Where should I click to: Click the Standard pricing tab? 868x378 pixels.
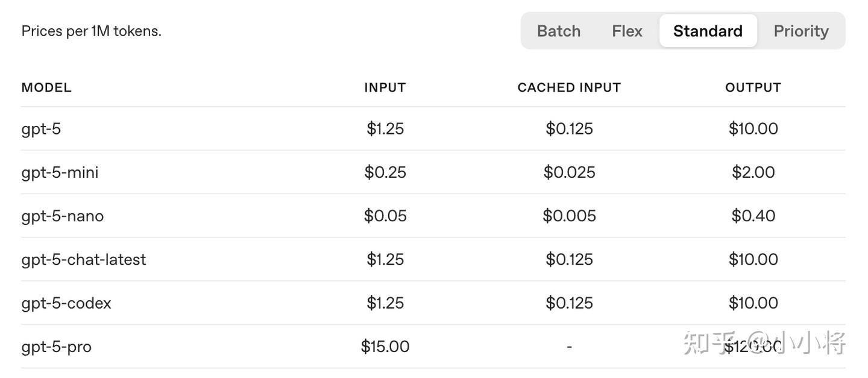[708, 31]
